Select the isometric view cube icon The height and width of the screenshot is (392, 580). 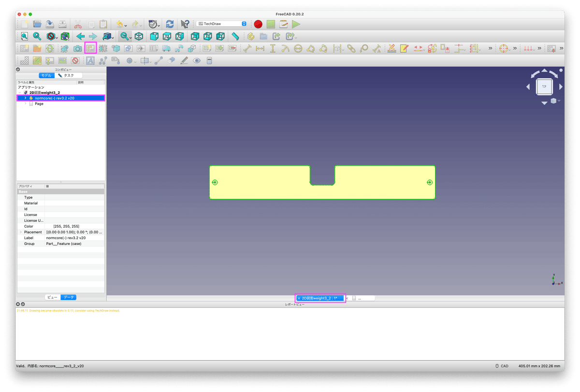[139, 36]
